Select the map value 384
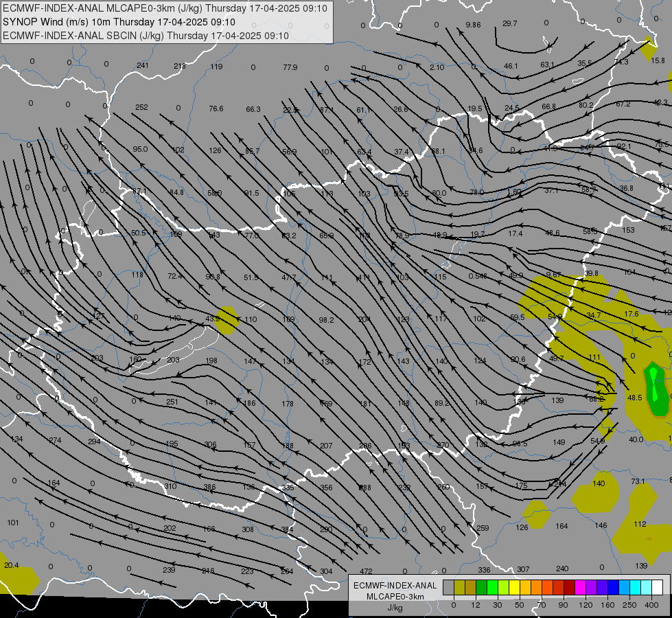Image resolution: width=672 pixels, height=618 pixels. [x=287, y=529]
